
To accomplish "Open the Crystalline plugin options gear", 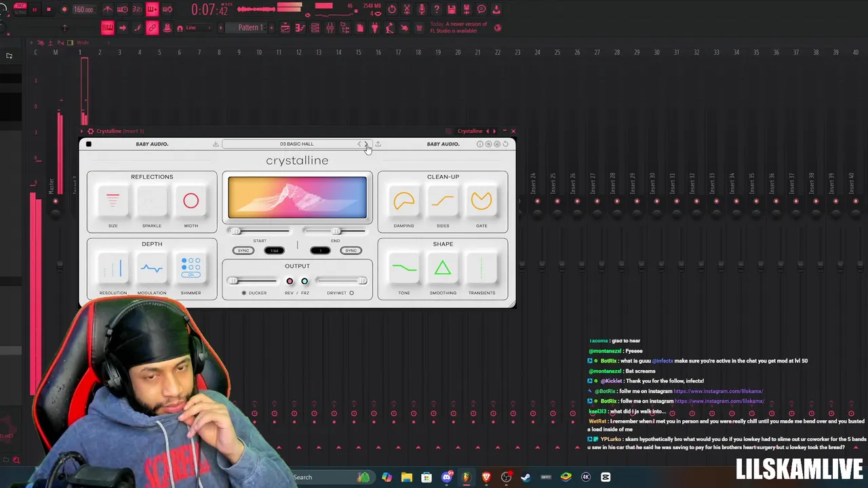I will tap(91, 131).
